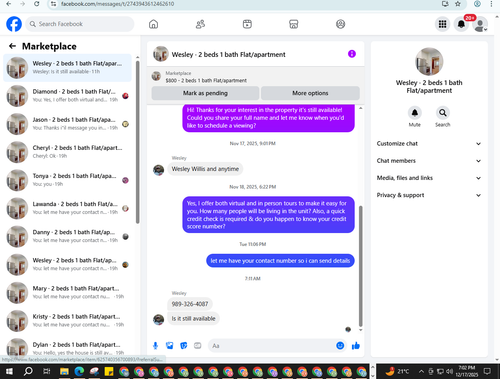
Task: Open the Video/Watch icon in top navigation
Action: click(x=247, y=24)
